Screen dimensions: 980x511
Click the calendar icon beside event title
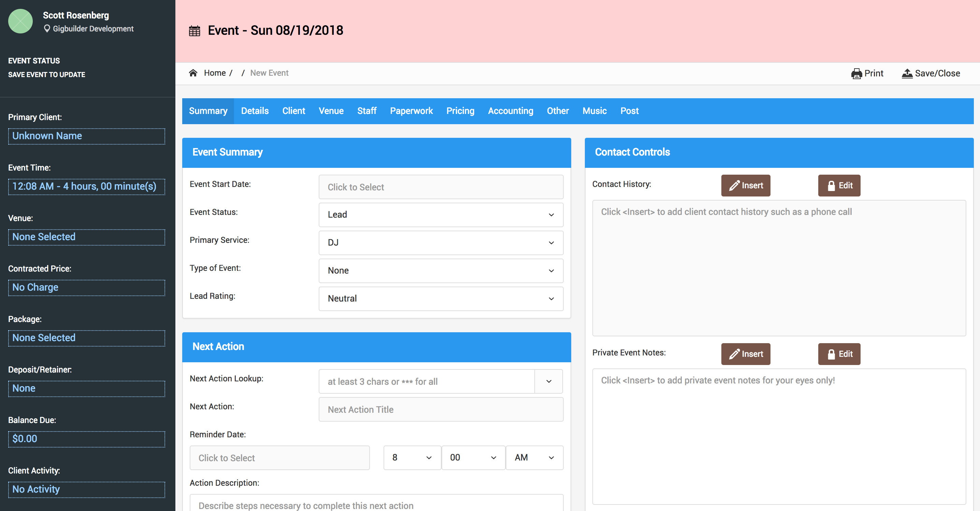point(194,31)
